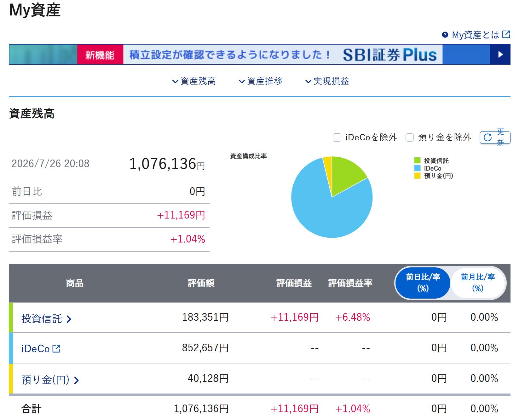
Task: Expand the 資産残高 section chevron
Action: click(175, 81)
